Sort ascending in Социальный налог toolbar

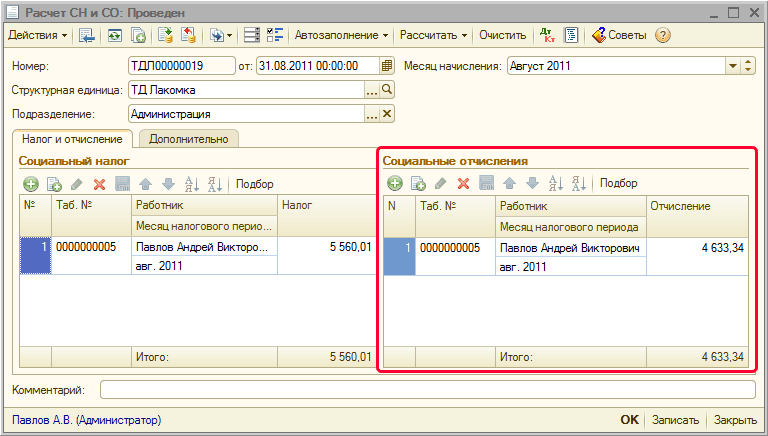coord(192,184)
